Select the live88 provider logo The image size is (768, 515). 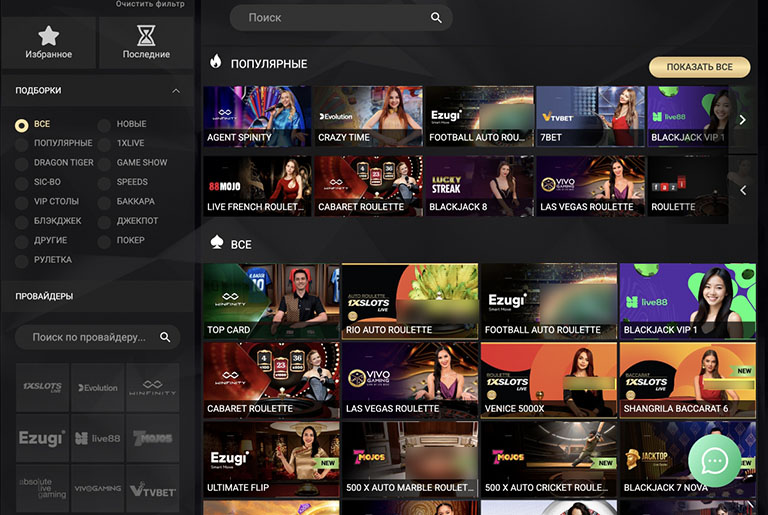tap(97, 438)
